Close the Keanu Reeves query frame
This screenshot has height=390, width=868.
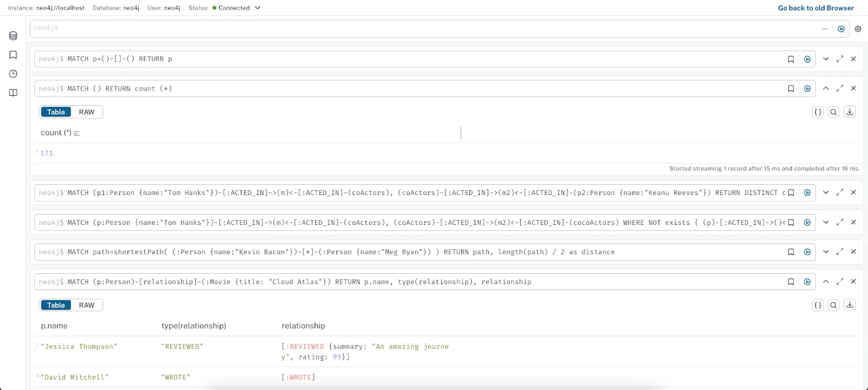click(x=853, y=192)
